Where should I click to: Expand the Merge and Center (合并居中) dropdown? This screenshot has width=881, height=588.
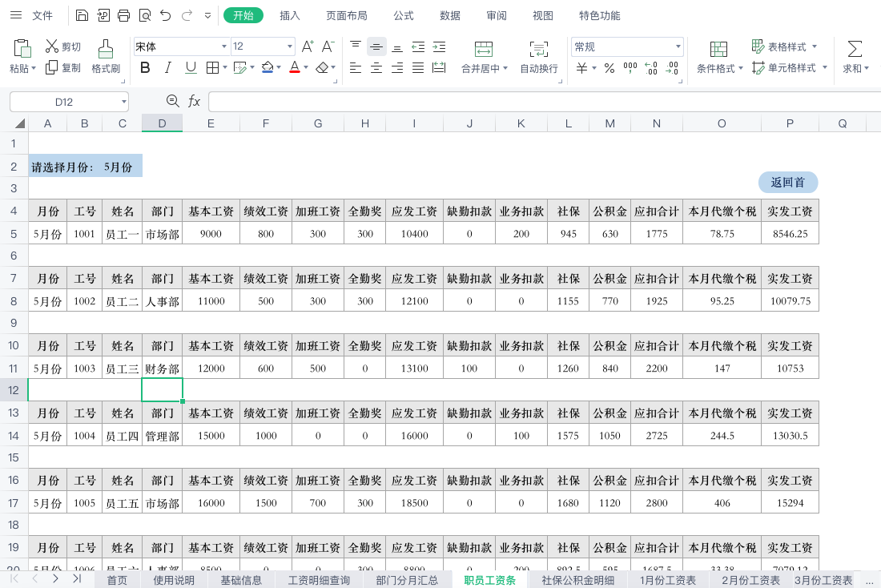tap(505, 69)
